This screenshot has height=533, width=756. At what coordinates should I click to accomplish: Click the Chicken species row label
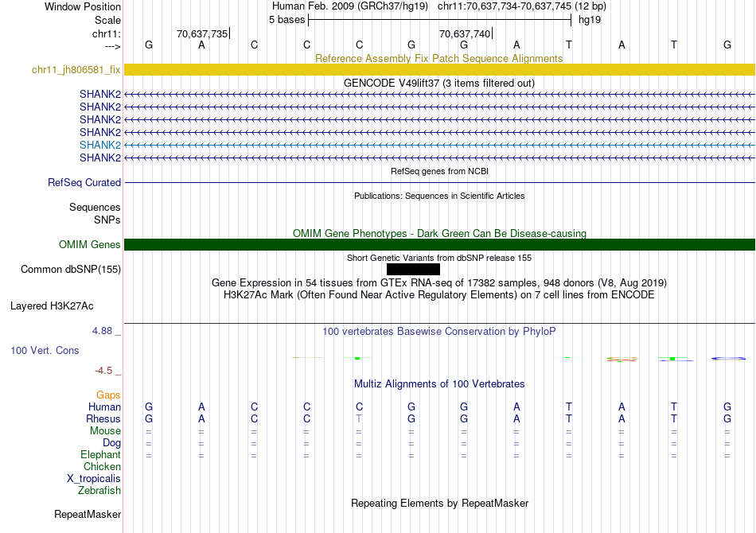[102, 466]
